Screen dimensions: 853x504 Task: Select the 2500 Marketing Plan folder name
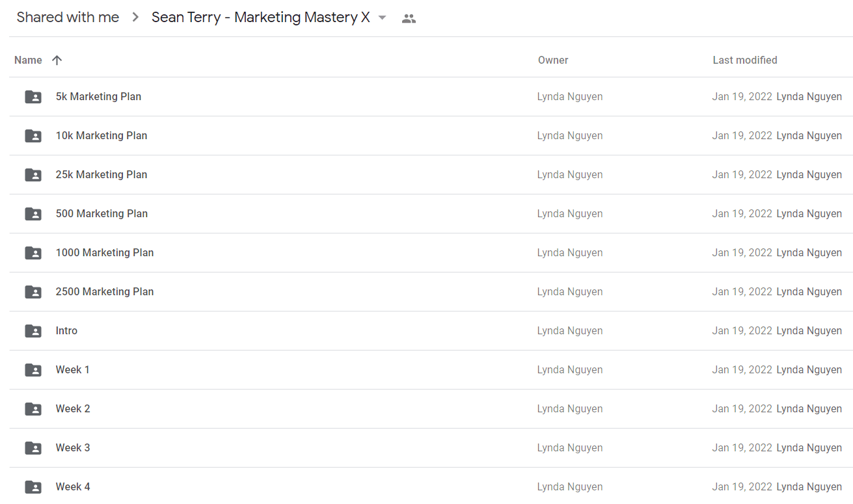tap(105, 291)
